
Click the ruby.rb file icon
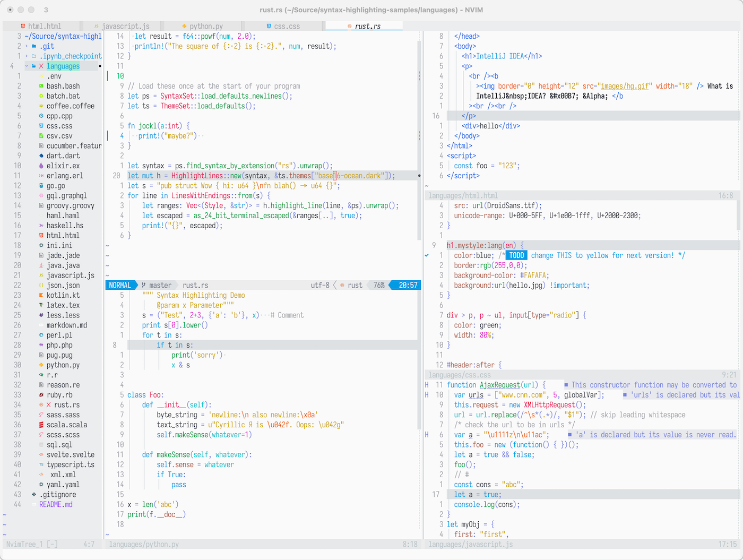coord(41,395)
